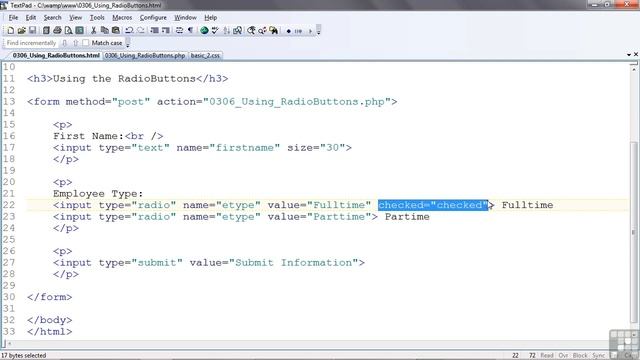Click the Find incrementally search field
The height and width of the screenshot is (360, 640).
31,43
